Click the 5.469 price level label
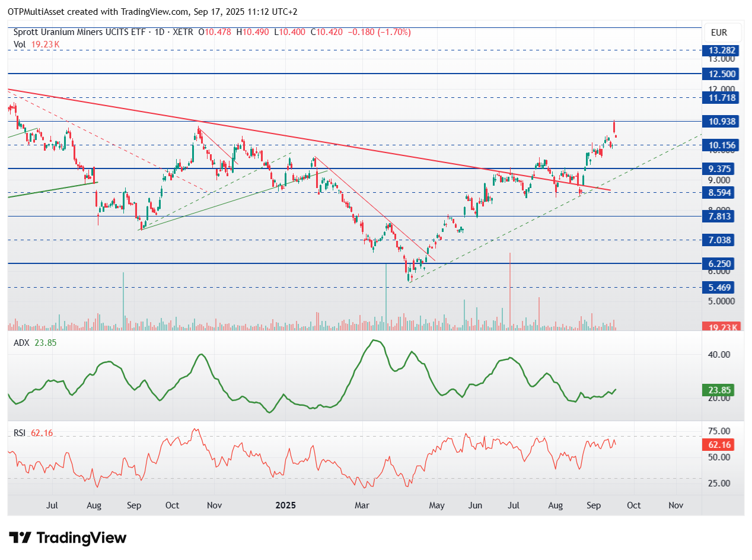This screenshot has width=752, height=560. tap(719, 287)
